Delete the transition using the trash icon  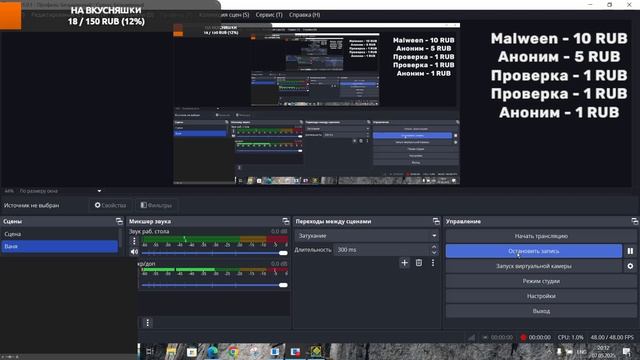419,263
